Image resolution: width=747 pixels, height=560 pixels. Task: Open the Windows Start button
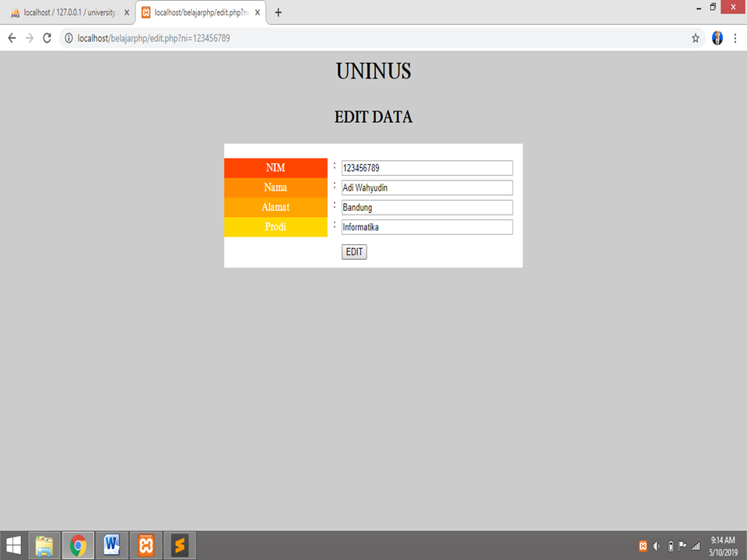point(13,545)
